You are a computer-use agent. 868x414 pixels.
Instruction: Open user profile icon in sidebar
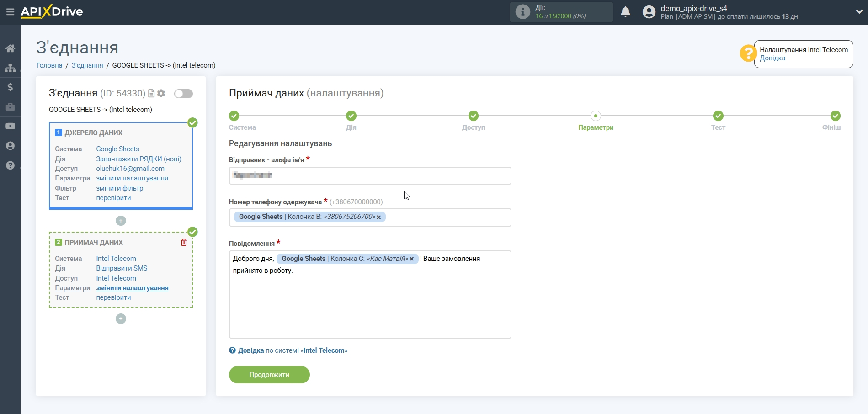[10, 146]
